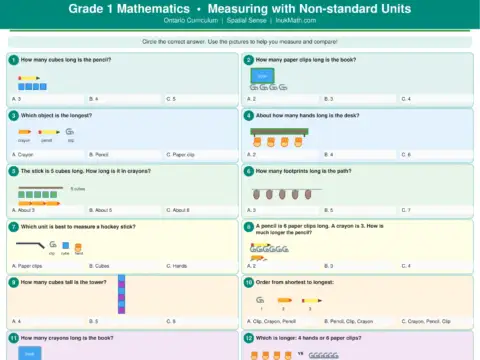Select answer C. Paper clip in question 3
Screen dimensions: 480x360
tap(200, 155)
